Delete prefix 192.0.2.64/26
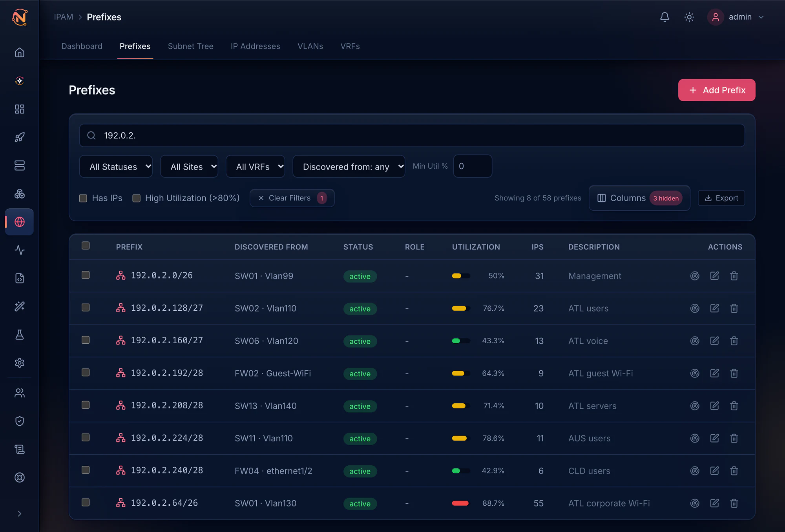The height and width of the screenshot is (532, 785). 734,503
